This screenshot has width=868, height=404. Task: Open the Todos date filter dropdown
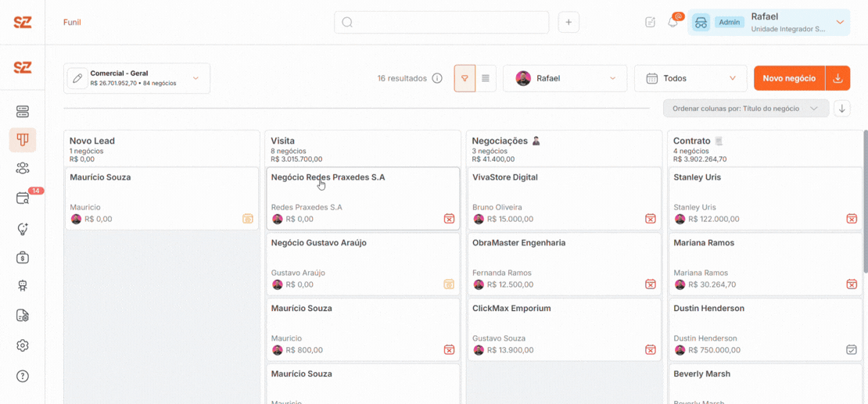(690, 79)
